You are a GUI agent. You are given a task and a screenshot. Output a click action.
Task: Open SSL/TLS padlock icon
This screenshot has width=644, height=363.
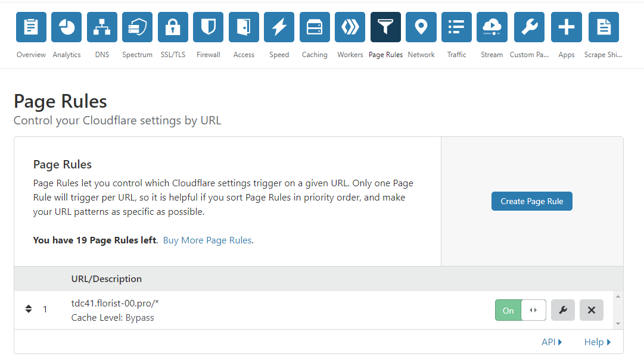(173, 27)
